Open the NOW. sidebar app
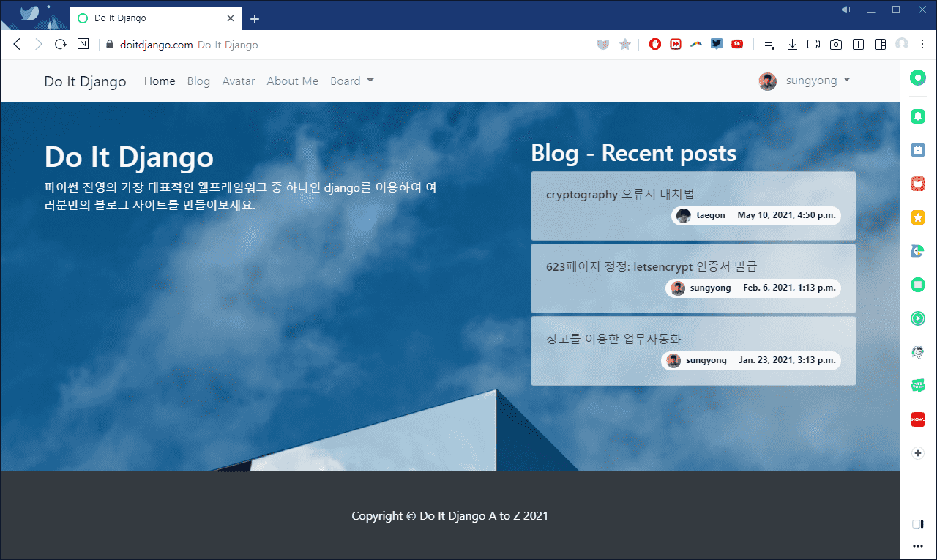This screenshot has height=560, width=937. (918, 419)
